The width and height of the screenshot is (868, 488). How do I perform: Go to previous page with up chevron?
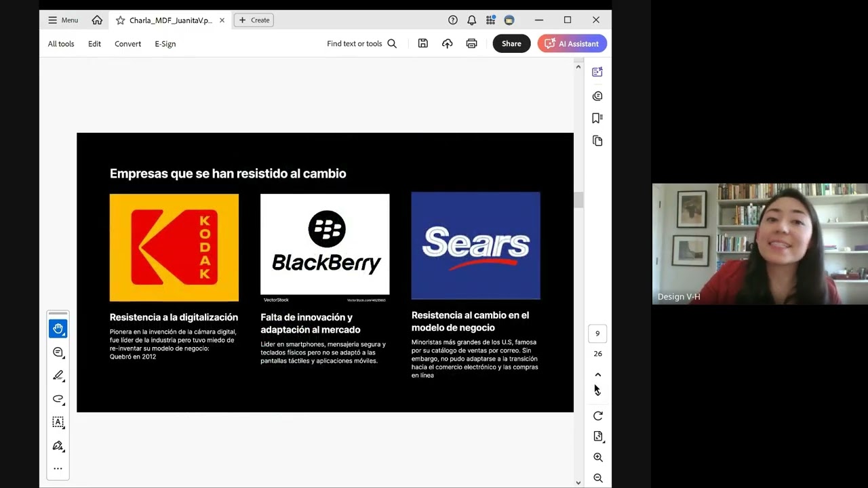click(597, 375)
